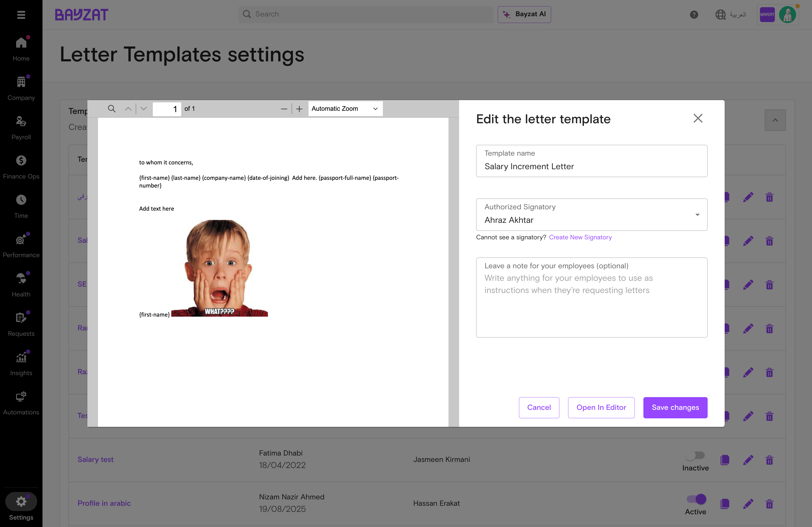Click the Cancel button

point(539,407)
